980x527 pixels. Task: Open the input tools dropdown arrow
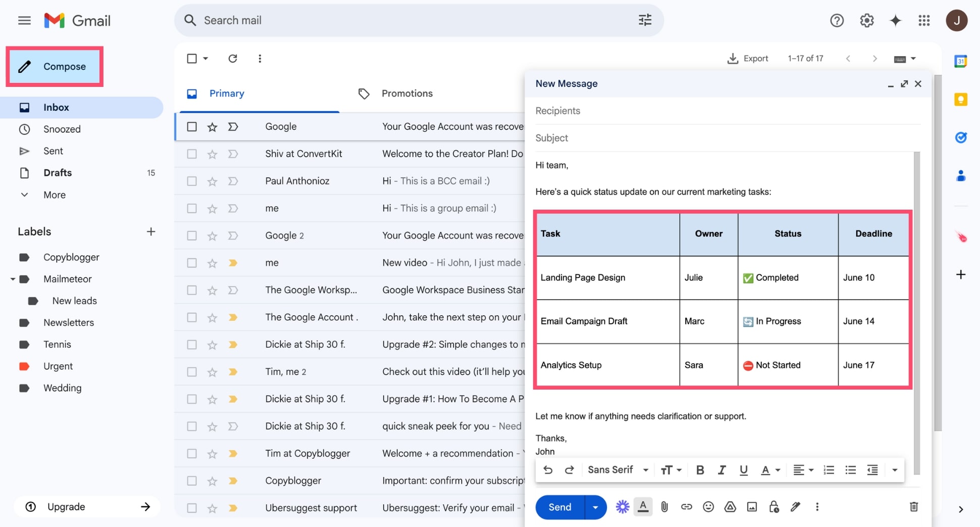tap(913, 59)
